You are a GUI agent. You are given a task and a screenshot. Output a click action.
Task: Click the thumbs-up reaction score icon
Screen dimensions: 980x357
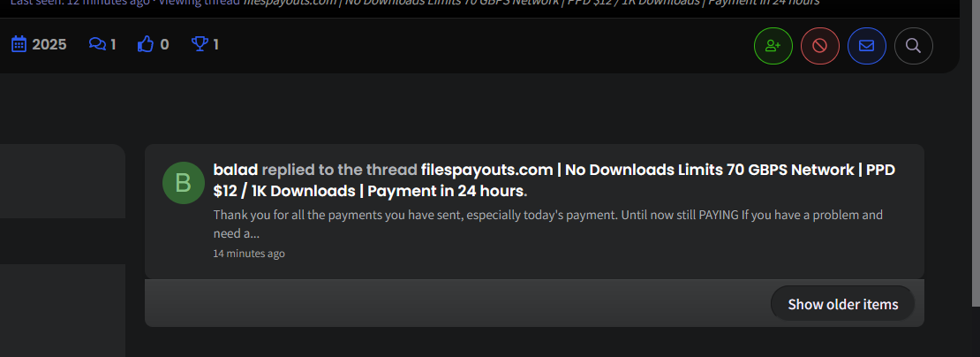pyautogui.click(x=146, y=44)
